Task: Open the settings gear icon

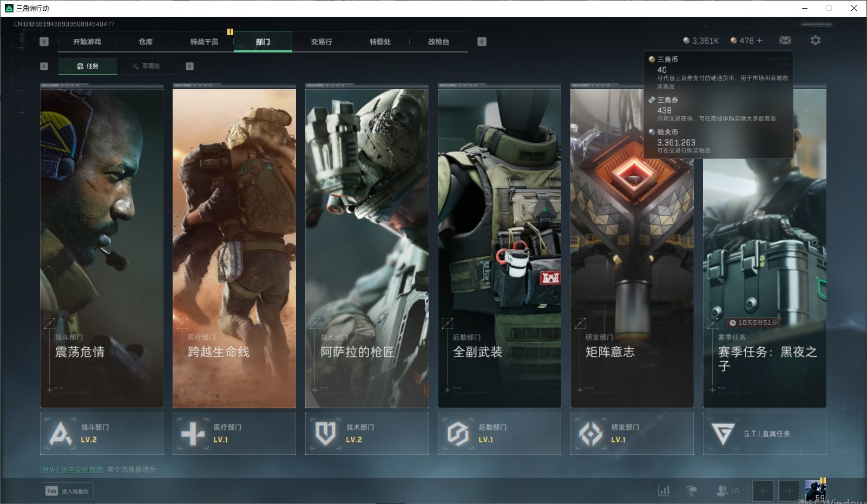Action: (816, 41)
